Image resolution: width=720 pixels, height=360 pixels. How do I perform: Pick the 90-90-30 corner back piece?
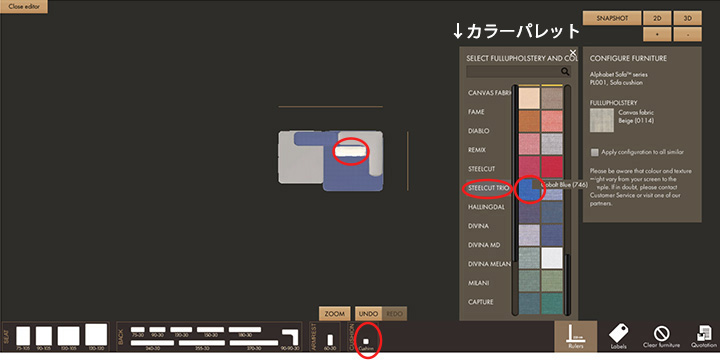click(290, 337)
